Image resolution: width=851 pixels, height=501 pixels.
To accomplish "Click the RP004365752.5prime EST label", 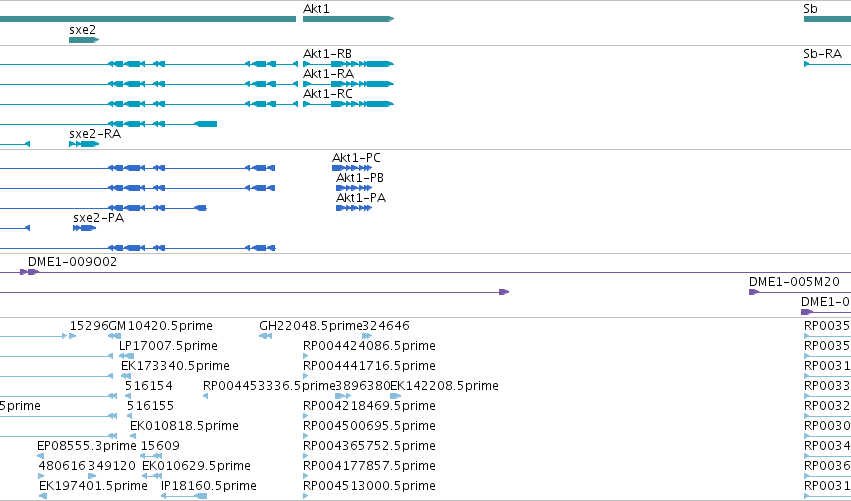I will [369, 446].
